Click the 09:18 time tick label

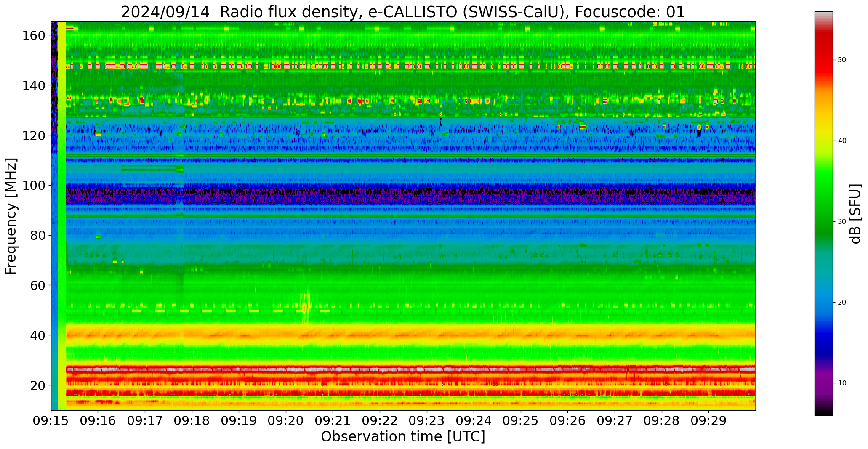pyautogui.click(x=192, y=421)
